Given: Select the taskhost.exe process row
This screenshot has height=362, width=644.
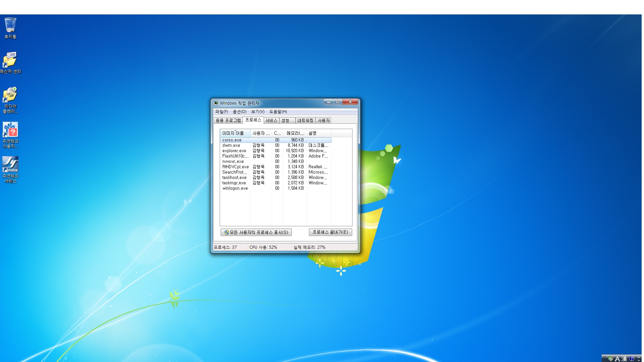Looking at the screenshot, I should click(276, 178).
